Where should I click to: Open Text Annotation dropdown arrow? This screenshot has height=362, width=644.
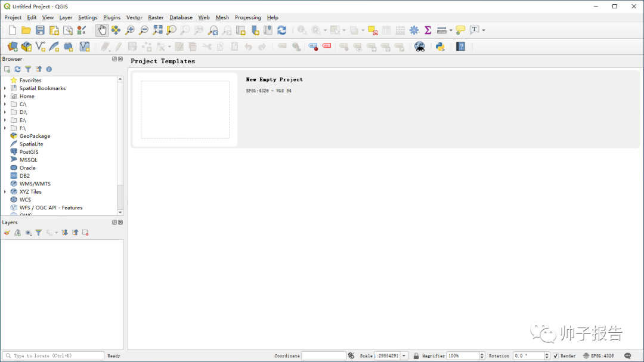pyautogui.click(x=484, y=30)
